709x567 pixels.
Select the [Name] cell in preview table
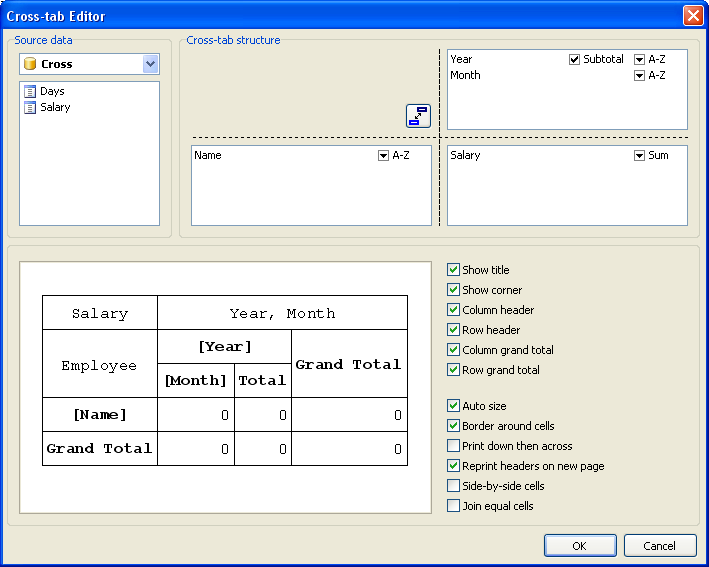click(x=100, y=414)
